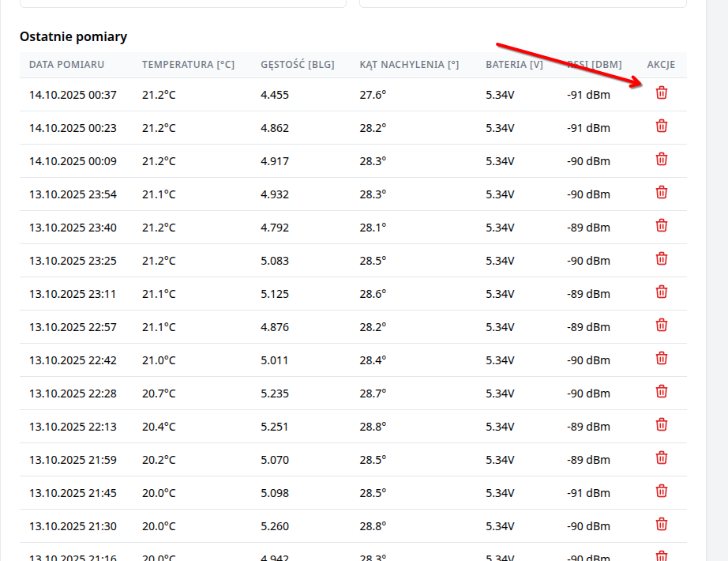Click trash icon for 13.10.2025 23:54 row
The image size is (728, 561).
pos(662,193)
